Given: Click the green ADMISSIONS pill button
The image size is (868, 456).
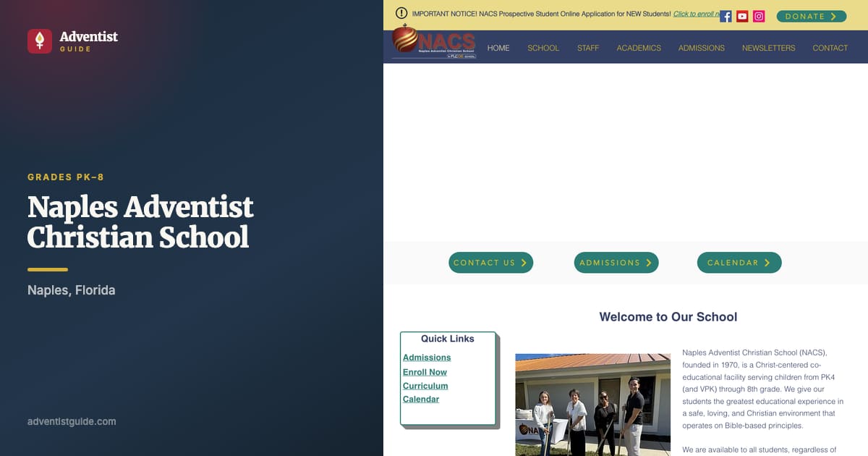Looking at the screenshot, I should [616, 263].
